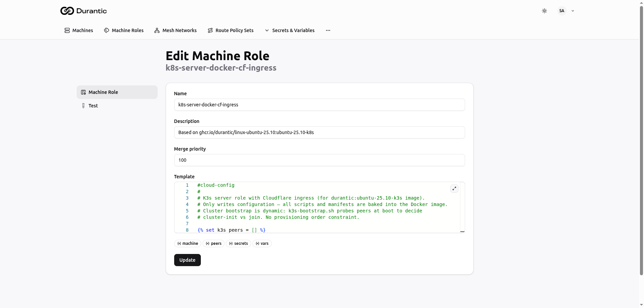Click the secrets variable chip
Screen dimensions: 644x308
tap(238, 243)
